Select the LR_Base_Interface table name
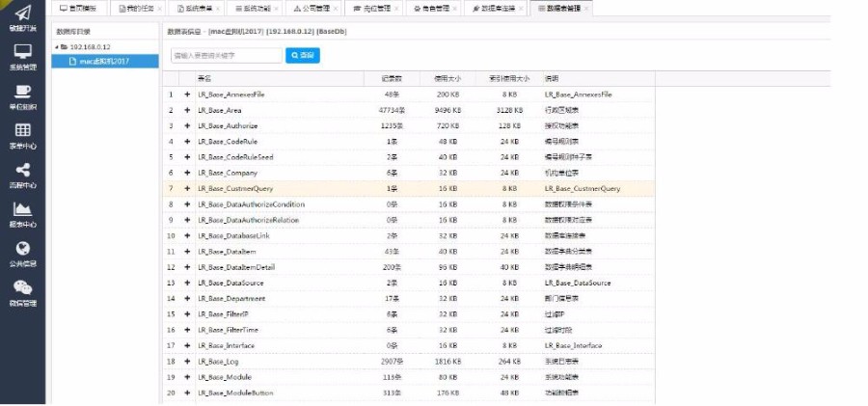Screen dimensions: 868x406 pos(227,345)
